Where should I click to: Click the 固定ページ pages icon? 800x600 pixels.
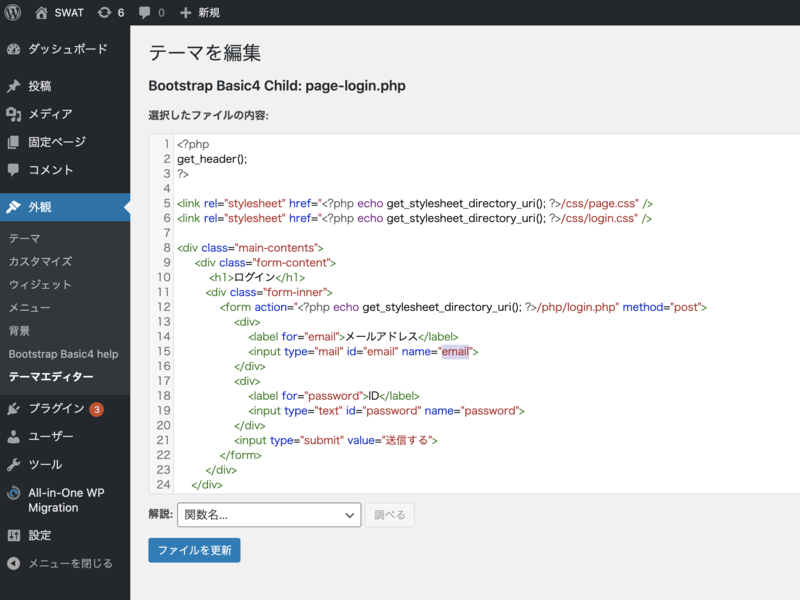point(13,142)
